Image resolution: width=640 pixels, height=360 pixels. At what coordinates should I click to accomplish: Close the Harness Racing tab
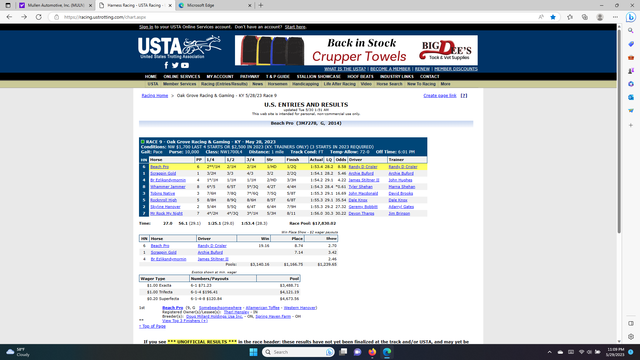(x=170, y=5)
